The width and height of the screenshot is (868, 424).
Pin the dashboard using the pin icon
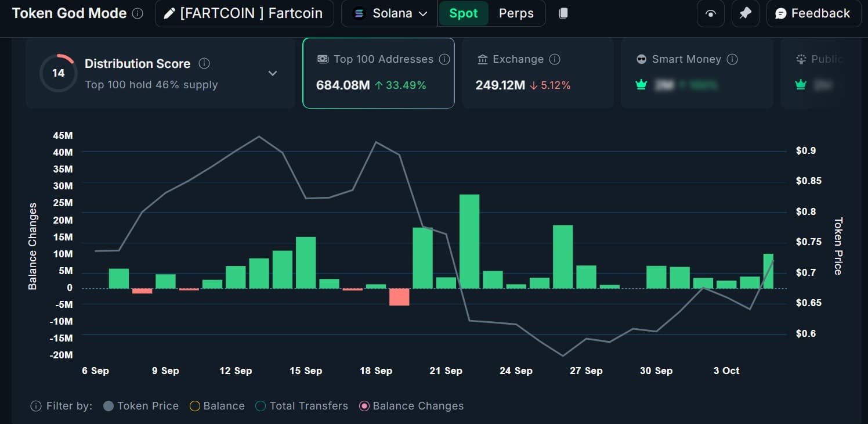(745, 13)
